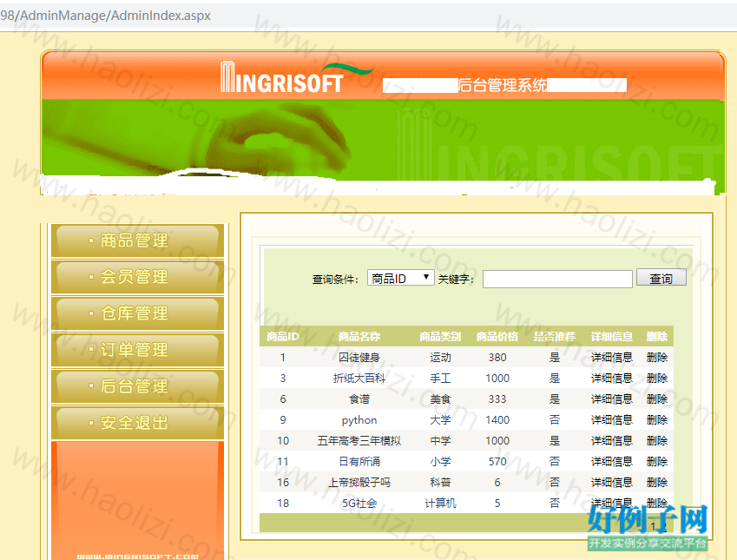Open the 仓库管理 menu
The width and height of the screenshot is (737, 560).
[137, 313]
